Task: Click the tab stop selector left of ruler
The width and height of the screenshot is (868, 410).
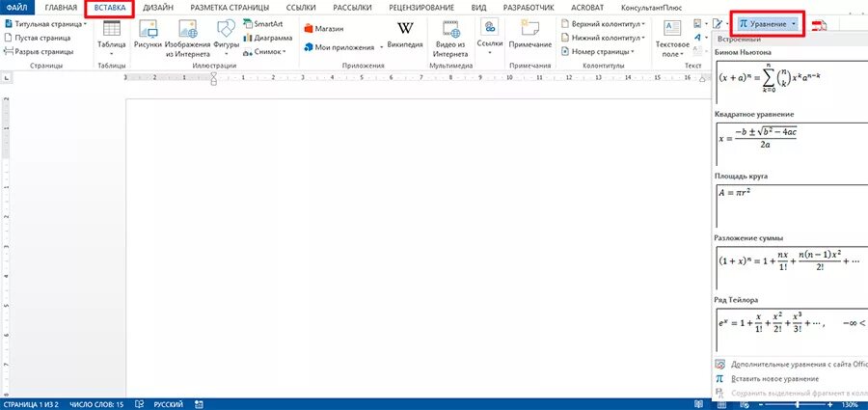Action: pyautogui.click(x=7, y=79)
